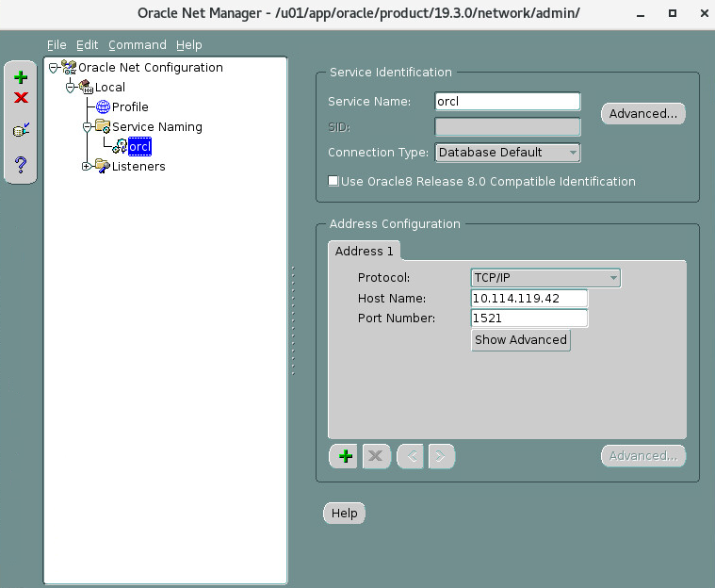Select the Address 1 tab
The width and height of the screenshot is (715, 588).
point(364,251)
